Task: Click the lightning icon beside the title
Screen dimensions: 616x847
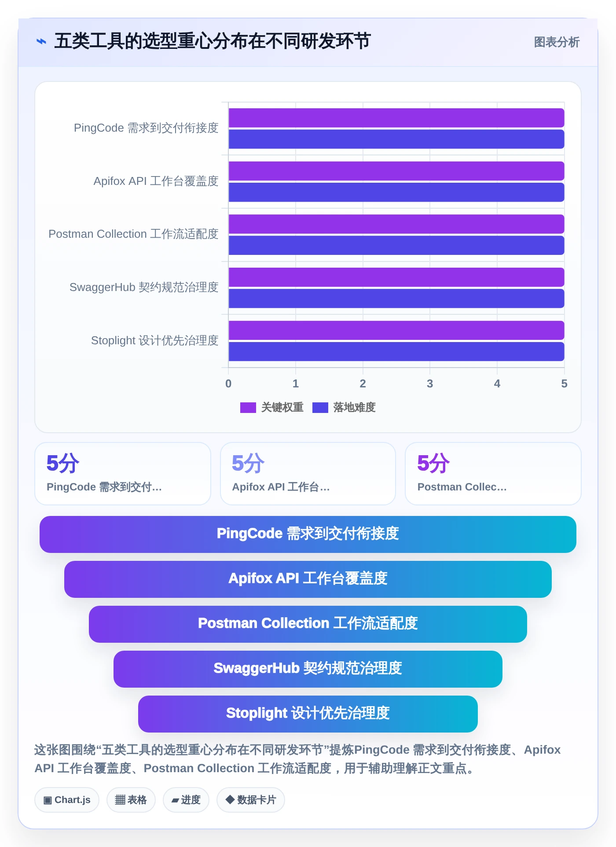Action: (x=41, y=42)
